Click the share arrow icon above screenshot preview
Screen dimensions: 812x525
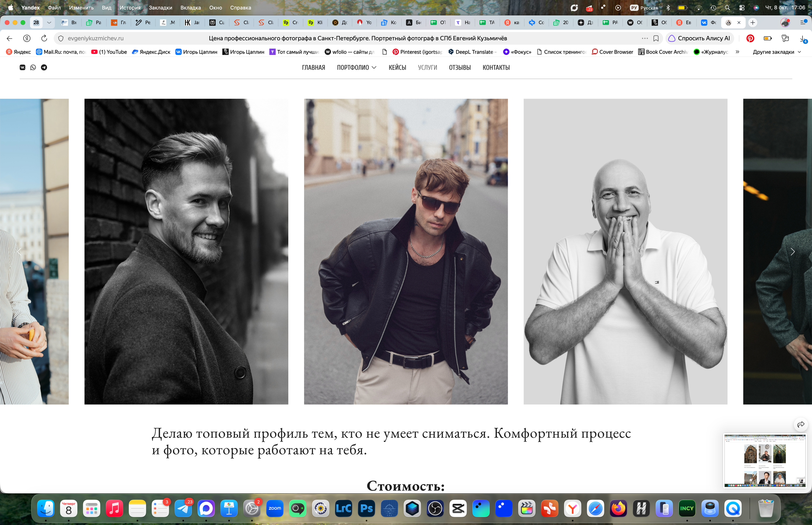pyautogui.click(x=801, y=424)
